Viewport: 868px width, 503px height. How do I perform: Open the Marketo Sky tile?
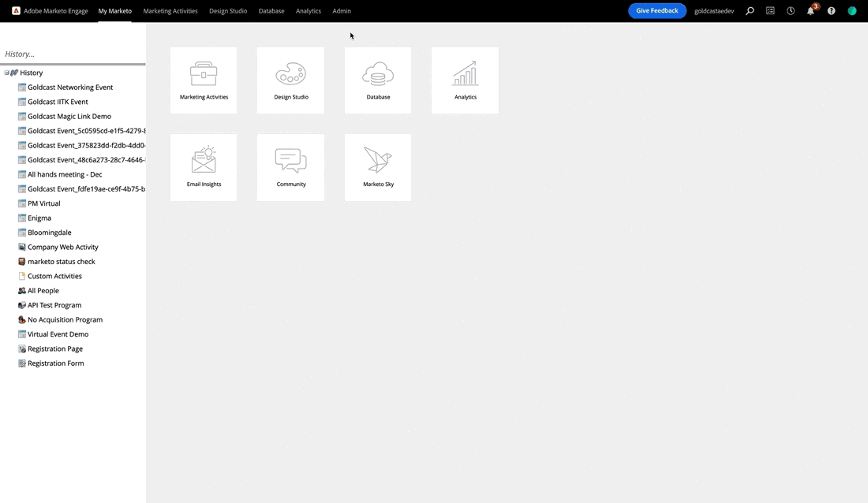tap(378, 167)
